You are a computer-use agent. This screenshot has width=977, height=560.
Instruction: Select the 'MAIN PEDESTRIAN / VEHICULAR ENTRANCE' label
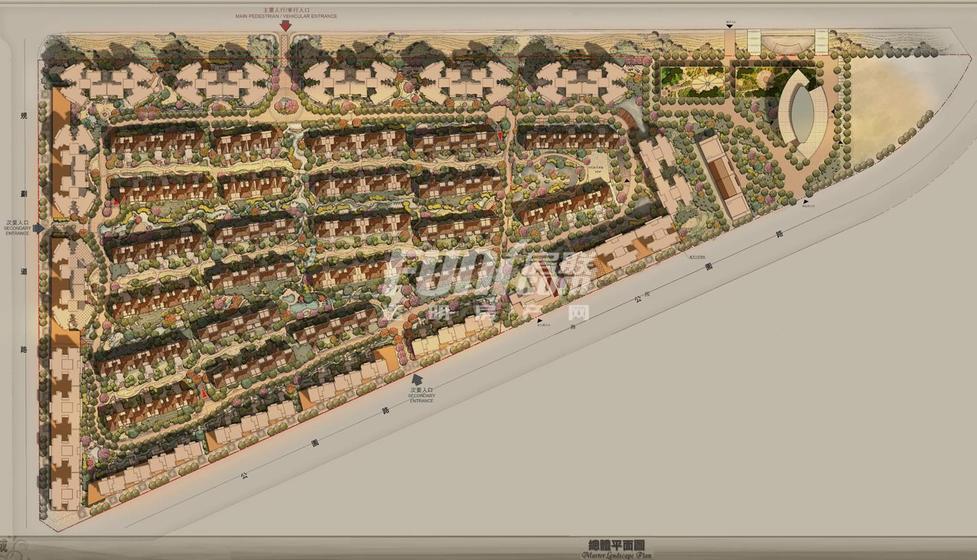tap(285, 16)
